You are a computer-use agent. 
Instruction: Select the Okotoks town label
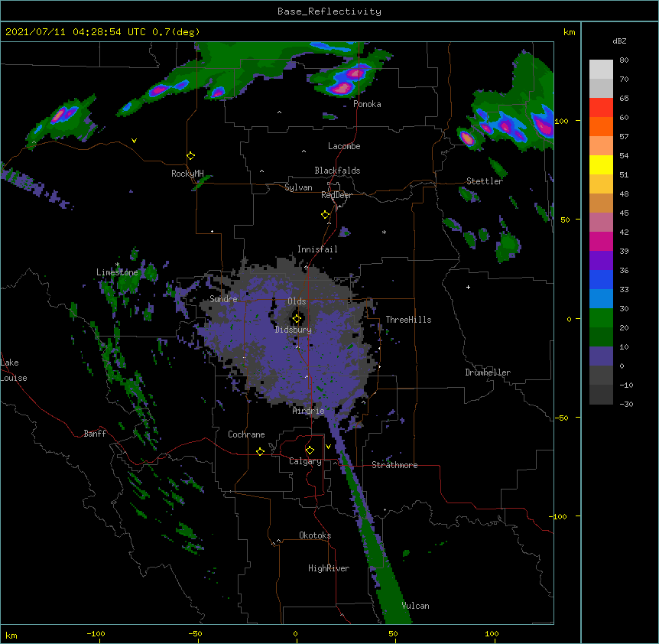[x=315, y=535]
